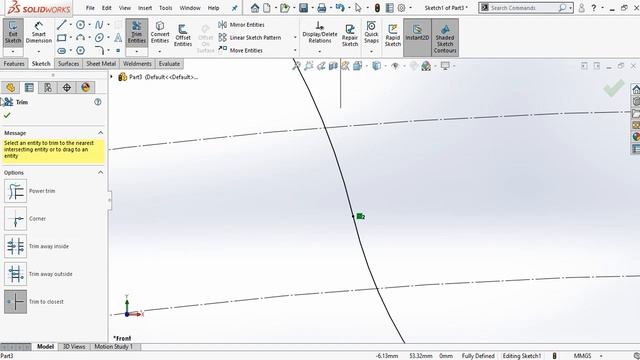Open the 3D Views tab

(x=74, y=347)
